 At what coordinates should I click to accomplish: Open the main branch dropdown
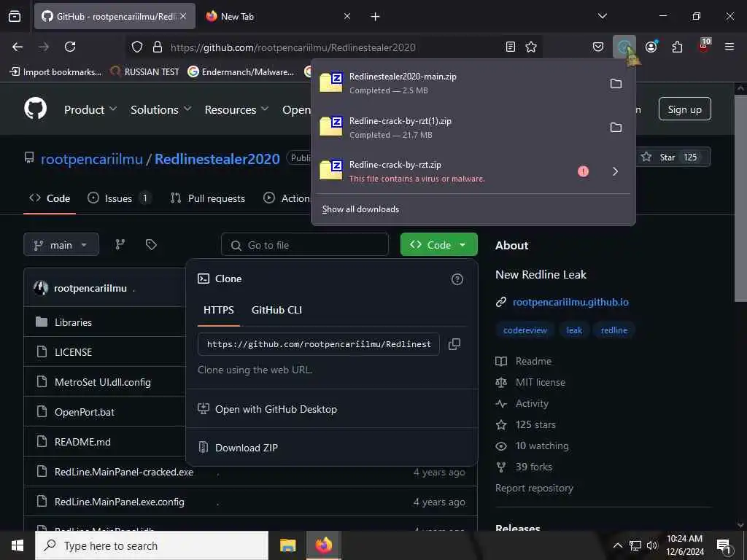coord(61,245)
